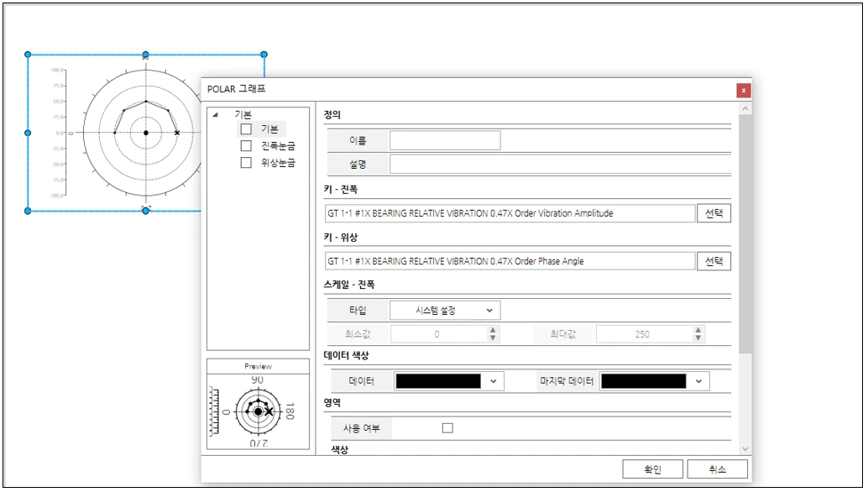The width and height of the screenshot is (868, 492).
Task: Check the 위상눈금 checkbox
Action: 246,162
